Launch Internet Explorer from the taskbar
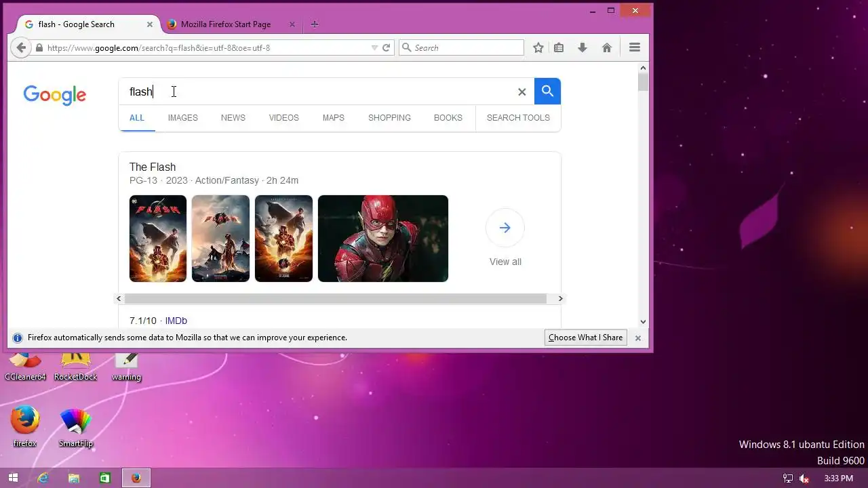Screen dimensions: 868x488 point(43,478)
